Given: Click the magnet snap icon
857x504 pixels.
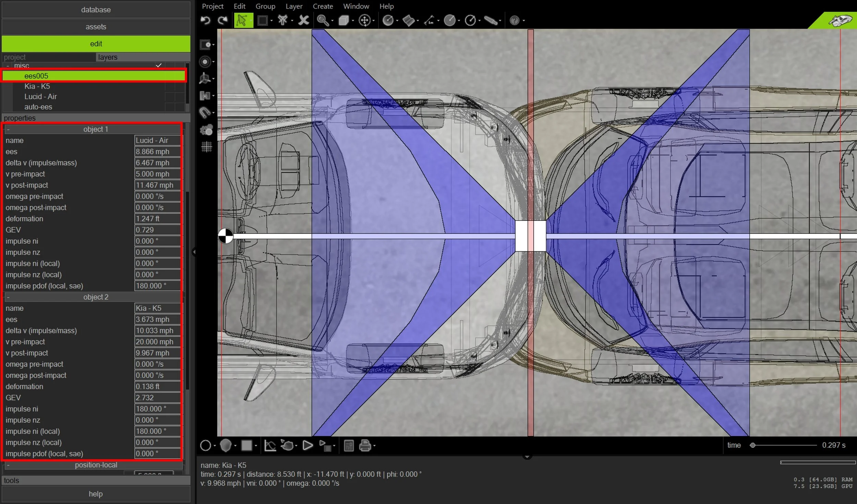Looking at the screenshot, I should (x=205, y=112).
